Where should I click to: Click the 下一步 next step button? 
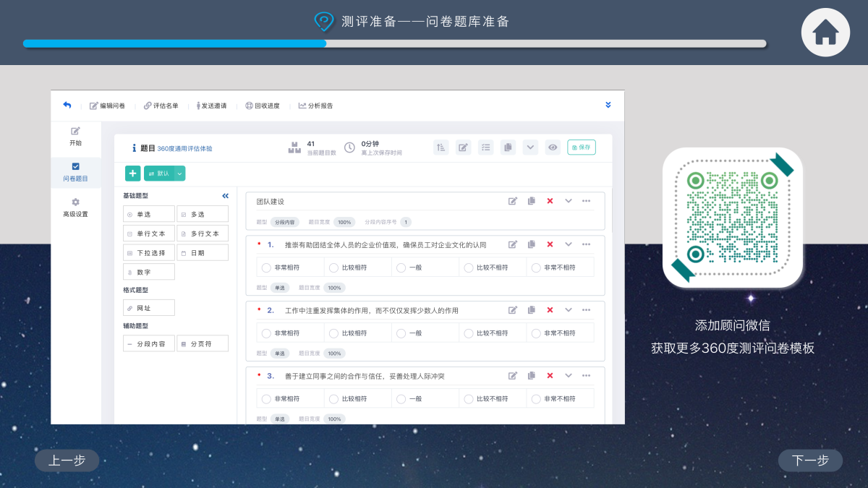pyautogui.click(x=810, y=461)
